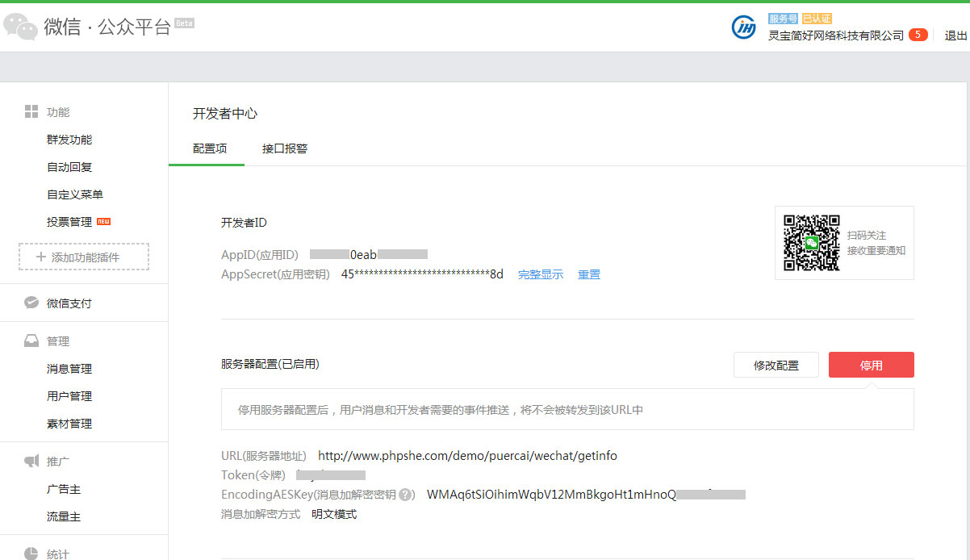Screen dimensions: 970x560
Task: Click 完整显示 to reveal AppSecret
Action: pyautogui.click(x=540, y=274)
